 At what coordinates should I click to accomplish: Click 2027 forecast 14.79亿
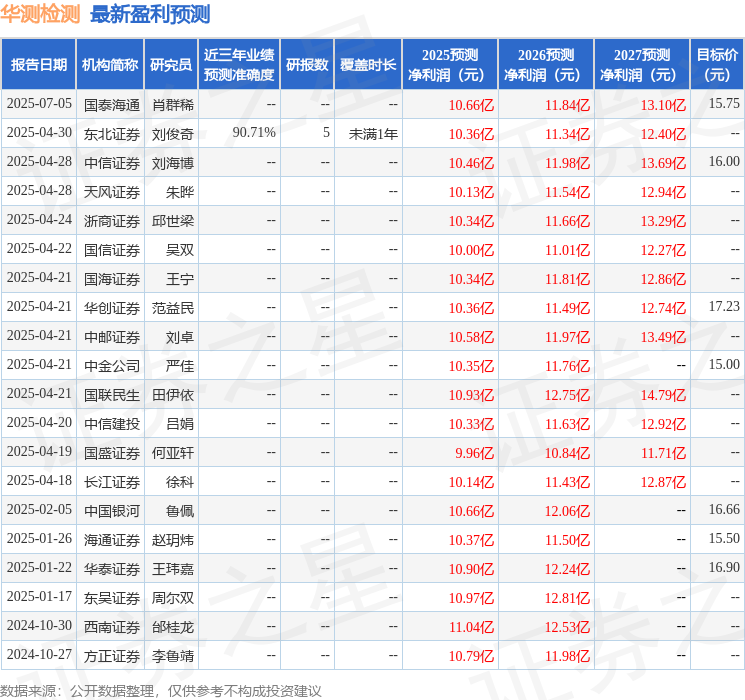tap(663, 395)
